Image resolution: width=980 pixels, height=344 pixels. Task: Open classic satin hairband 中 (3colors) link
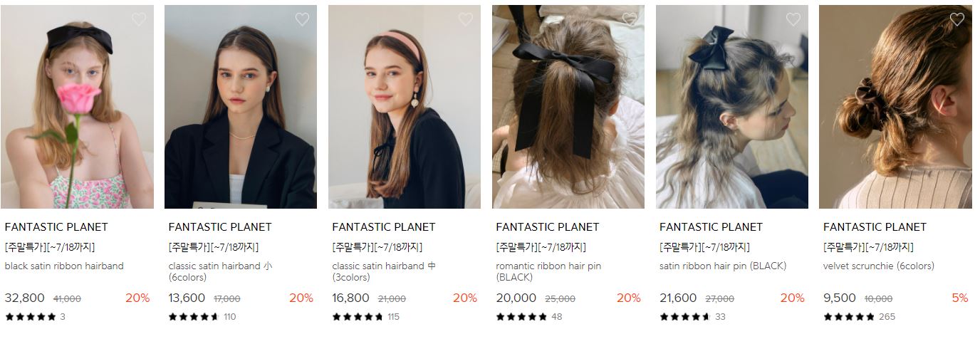384,271
